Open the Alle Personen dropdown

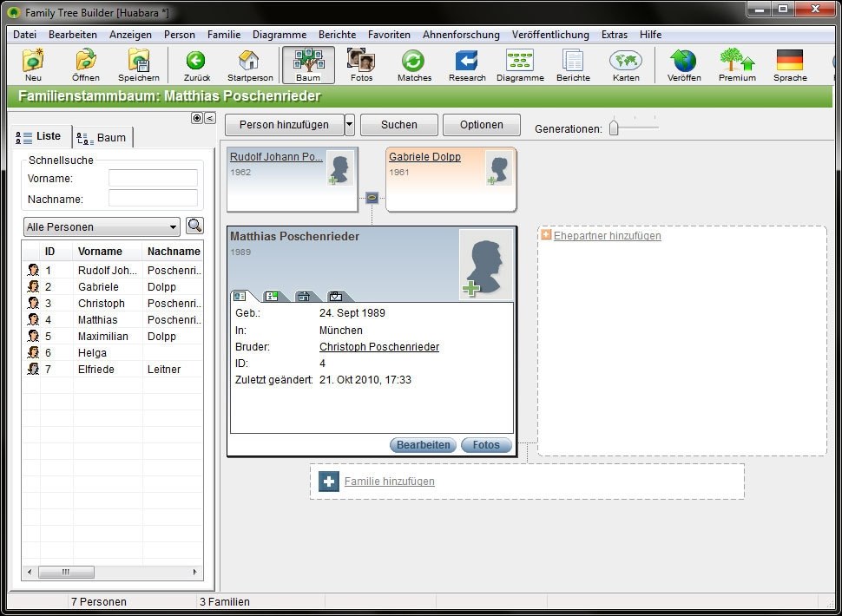102,227
